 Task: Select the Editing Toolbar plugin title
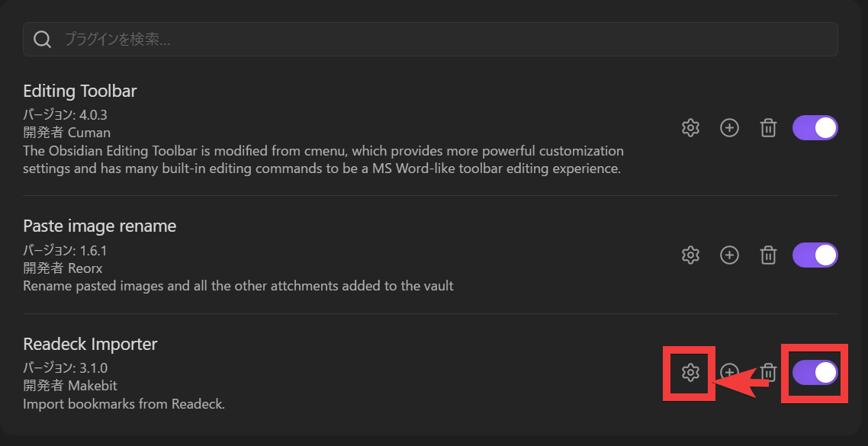point(80,91)
